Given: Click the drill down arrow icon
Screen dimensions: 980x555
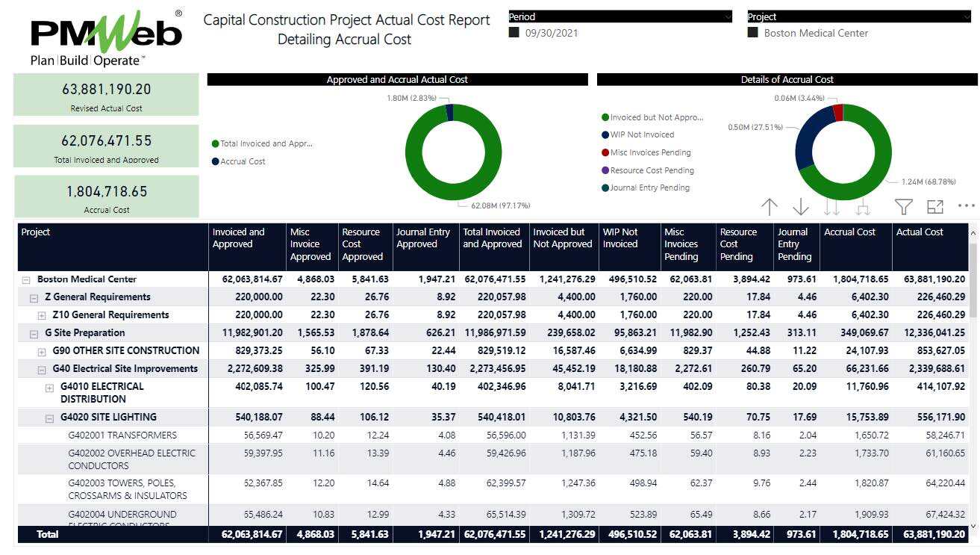Looking at the screenshot, I should [800, 207].
